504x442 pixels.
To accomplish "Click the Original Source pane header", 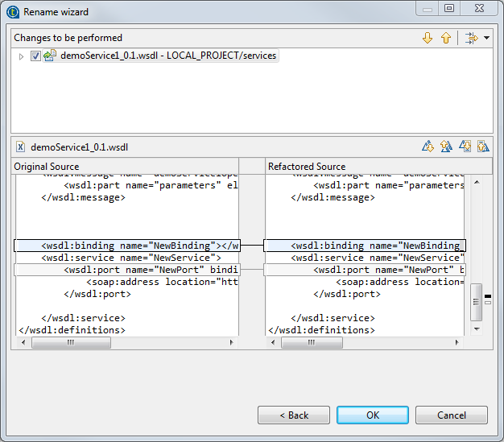I will [x=125, y=166].
